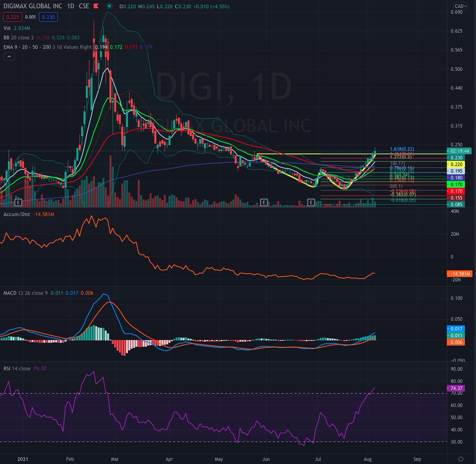Select the MACD 12 26 close 9 legend
Image resolution: width=476 pixels, height=464 pixels.
click(26, 293)
